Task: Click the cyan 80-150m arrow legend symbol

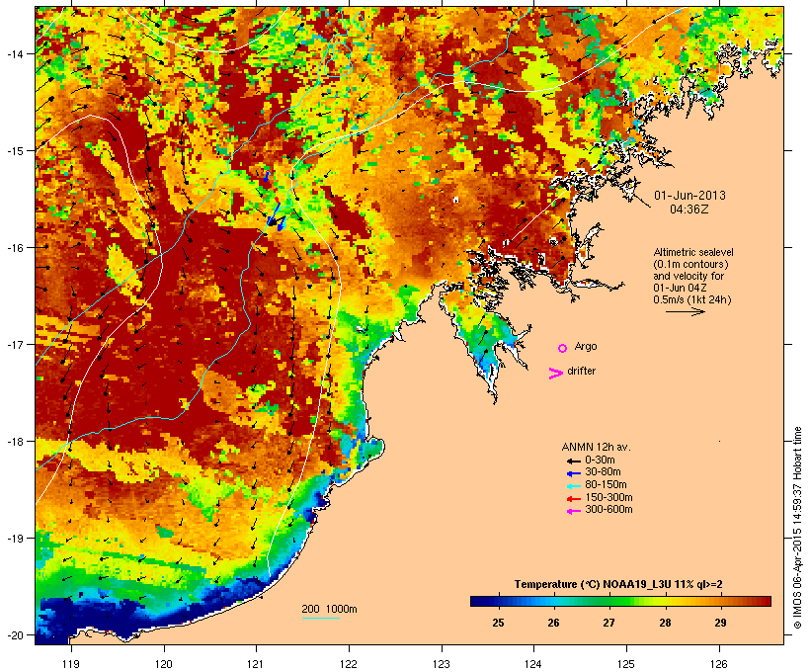Action: 573,486
